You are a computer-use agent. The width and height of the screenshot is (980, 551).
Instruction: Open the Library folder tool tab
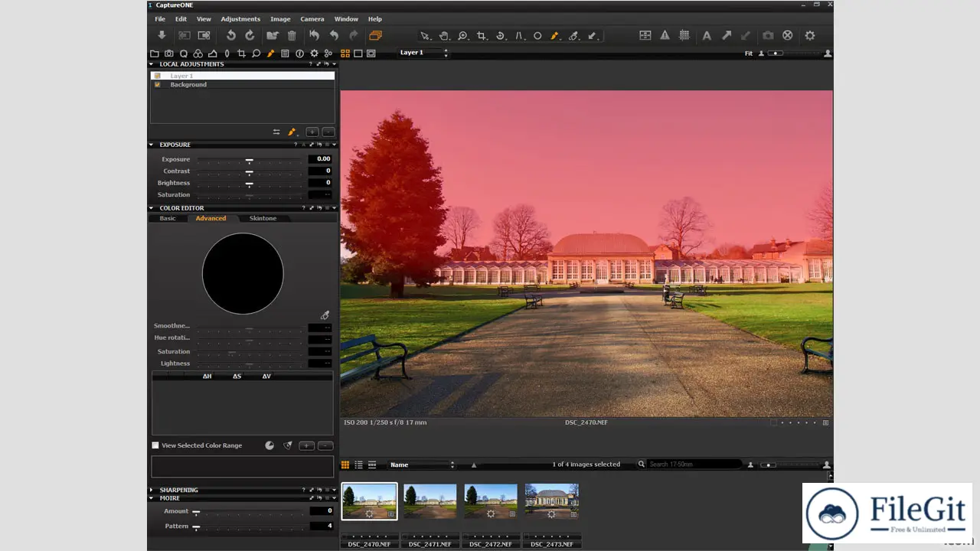tap(155, 54)
